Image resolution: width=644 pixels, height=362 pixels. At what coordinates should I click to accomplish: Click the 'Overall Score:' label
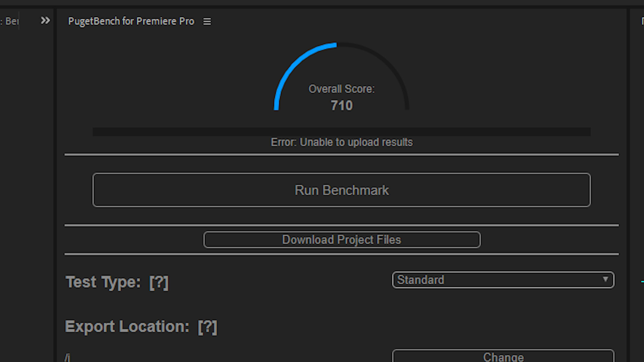point(342,89)
